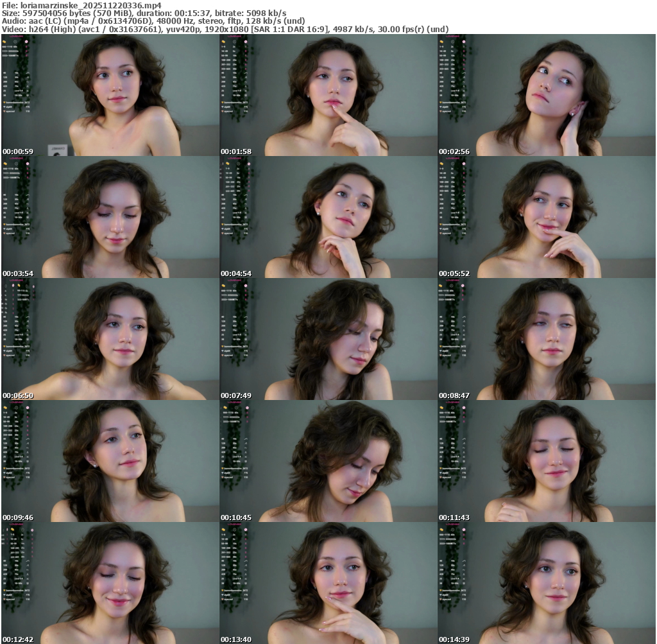Click the header line starting with 'File:'
Viewport: 657px width, 644px height.
[81, 5]
